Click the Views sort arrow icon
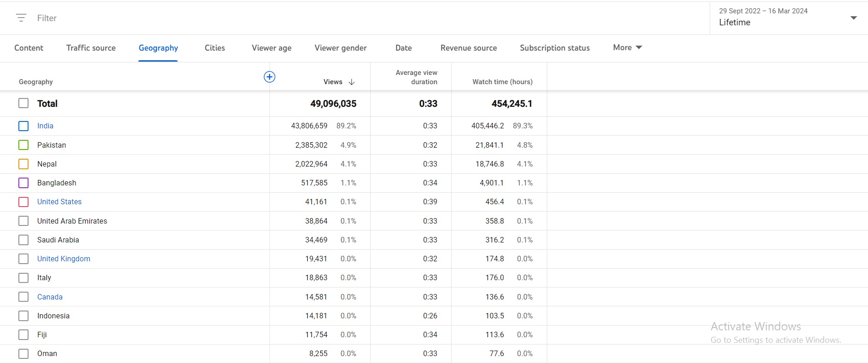Image resolution: width=868 pixels, height=363 pixels. (352, 82)
